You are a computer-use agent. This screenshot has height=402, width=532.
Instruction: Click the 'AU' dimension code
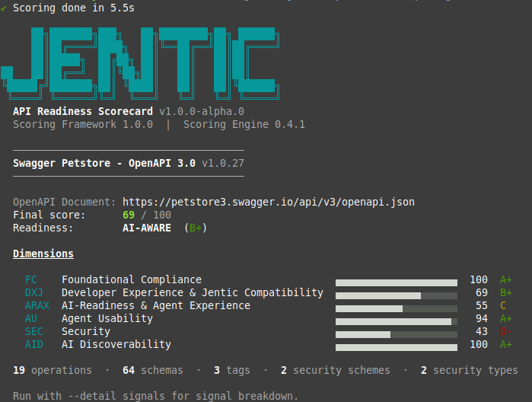coord(31,318)
